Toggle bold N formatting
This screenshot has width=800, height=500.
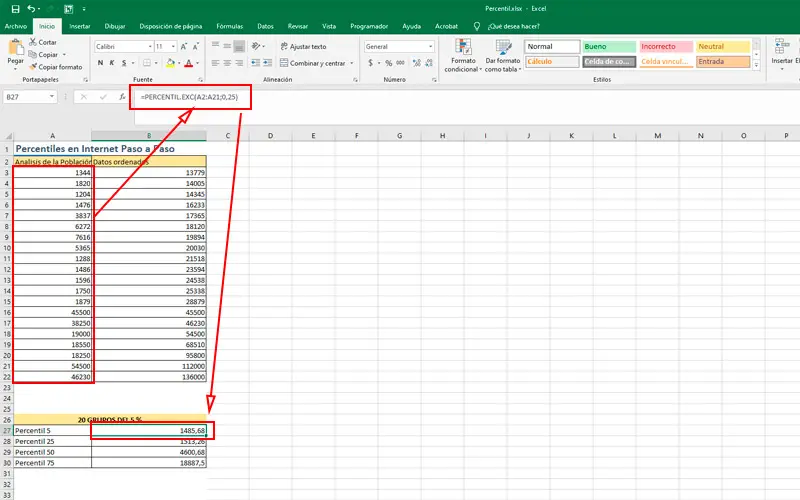click(x=100, y=63)
